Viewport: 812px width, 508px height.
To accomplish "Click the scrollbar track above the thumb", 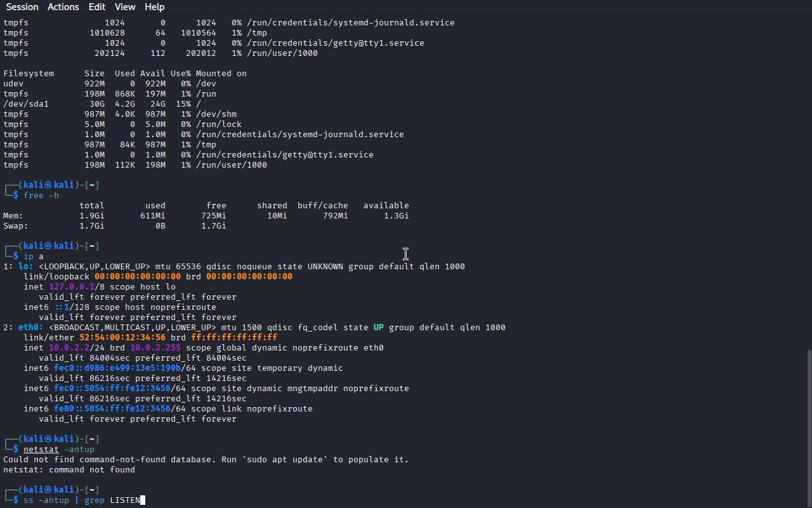I will click(809, 181).
